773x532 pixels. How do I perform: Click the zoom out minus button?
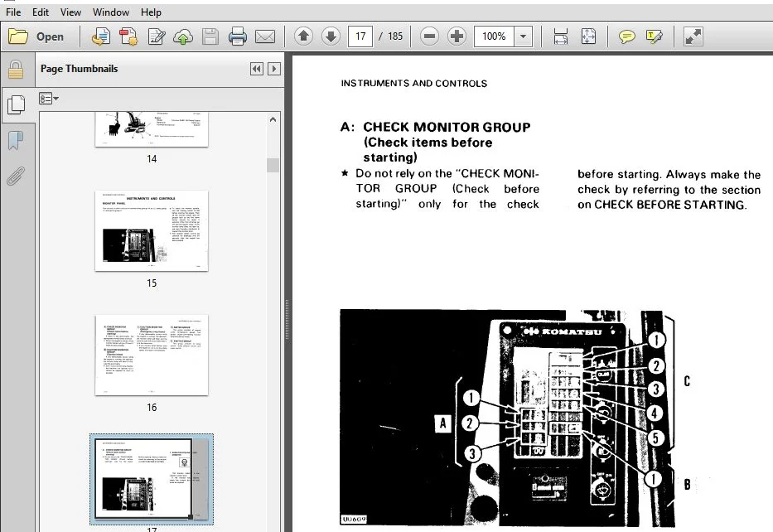[x=429, y=36]
